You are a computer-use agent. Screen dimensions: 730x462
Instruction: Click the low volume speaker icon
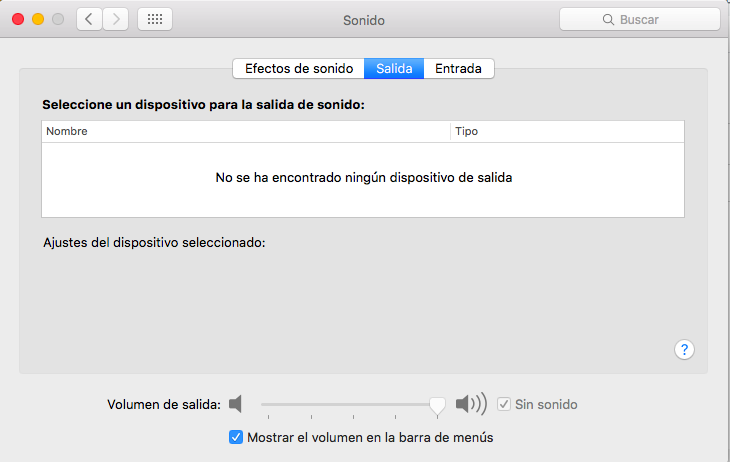[x=235, y=404]
